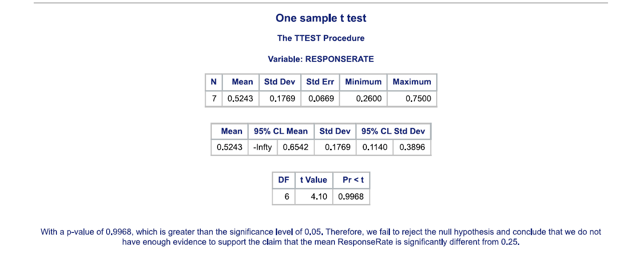Select the Minimum value 0.2600
644x268 pixels.
tap(369, 99)
